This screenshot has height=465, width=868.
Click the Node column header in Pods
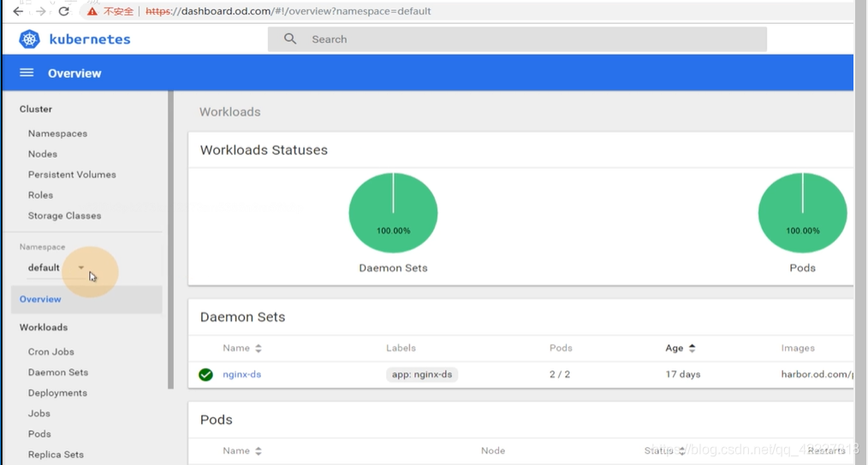point(493,450)
